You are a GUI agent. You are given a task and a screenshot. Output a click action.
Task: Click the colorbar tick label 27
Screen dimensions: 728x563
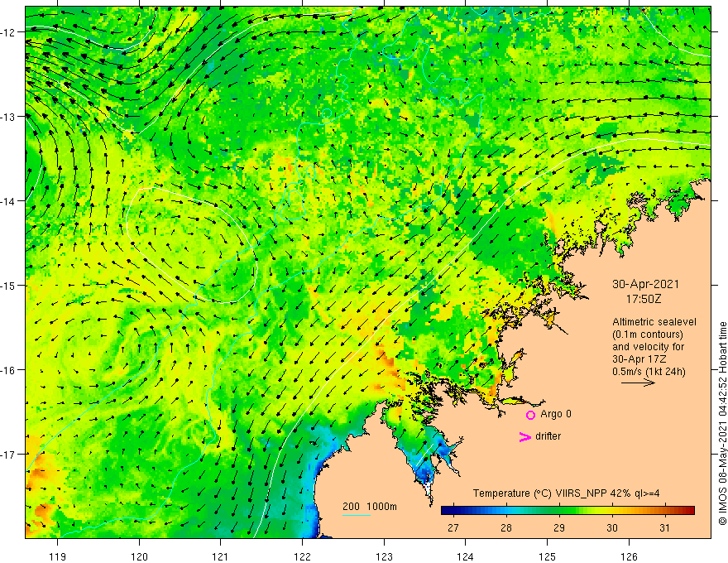(x=453, y=527)
